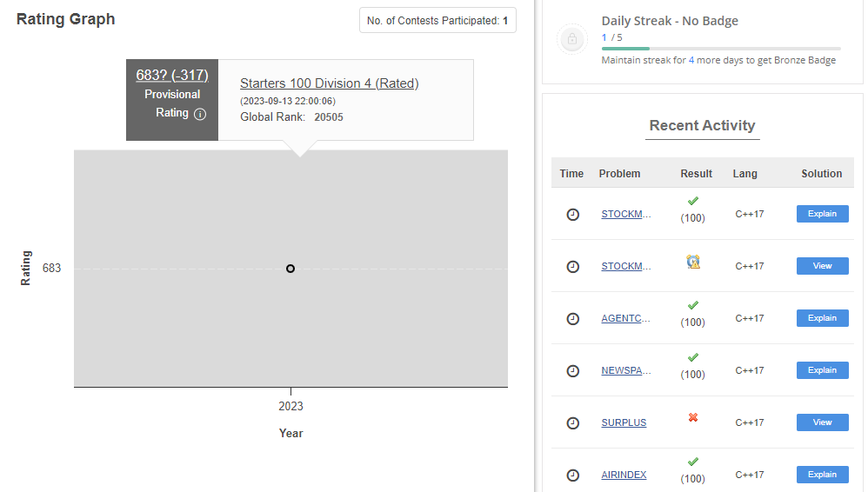Open the STOCKM link beside View button
The image size is (868, 492).
tap(626, 266)
